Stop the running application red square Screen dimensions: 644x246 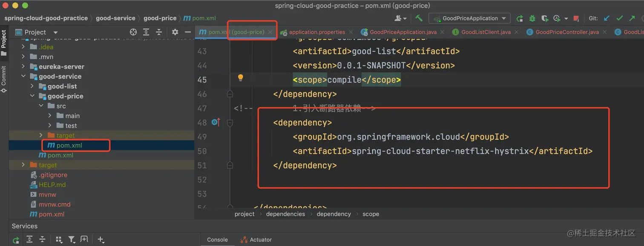pyautogui.click(x=576, y=18)
